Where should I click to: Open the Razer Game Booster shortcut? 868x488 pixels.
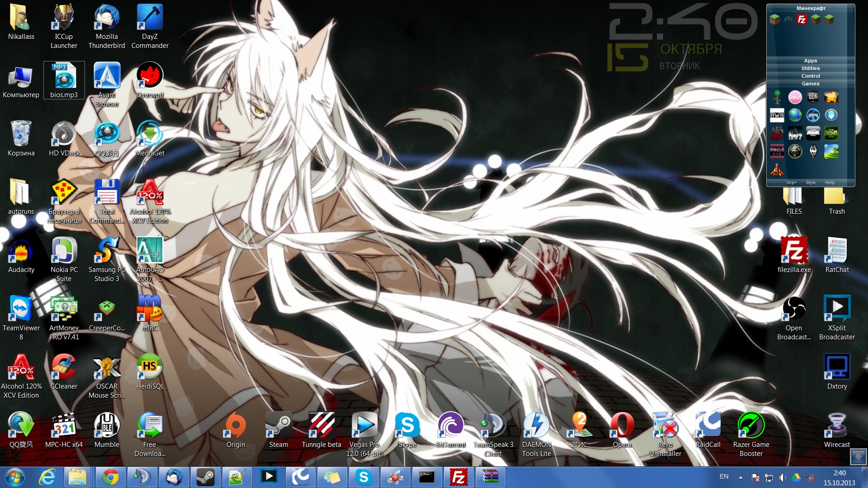pyautogui.click(x=751, y=434)
